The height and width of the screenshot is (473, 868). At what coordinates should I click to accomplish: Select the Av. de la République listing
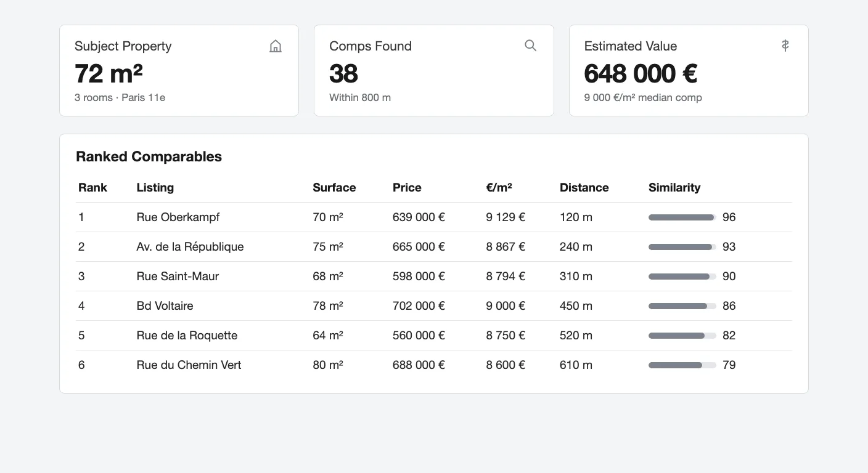coord(190,247)
